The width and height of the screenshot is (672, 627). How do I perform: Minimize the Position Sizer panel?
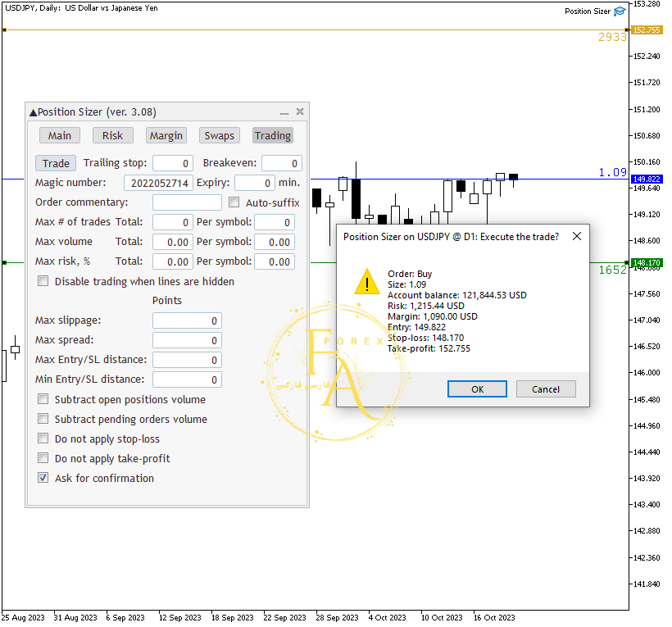(284, 112)
